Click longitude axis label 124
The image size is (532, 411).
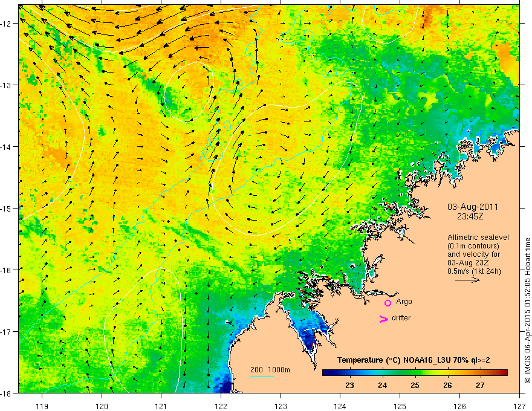tap(340, 406)
